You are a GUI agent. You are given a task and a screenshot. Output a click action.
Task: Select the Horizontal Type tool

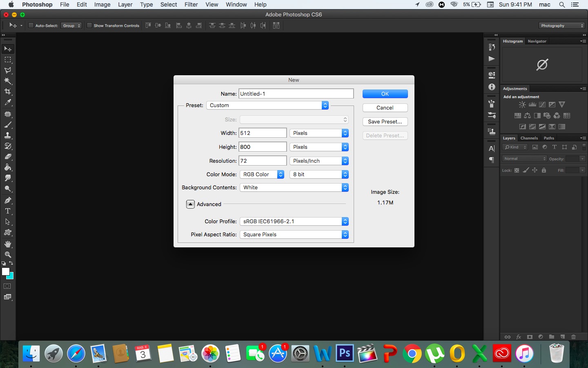point(8,211)
